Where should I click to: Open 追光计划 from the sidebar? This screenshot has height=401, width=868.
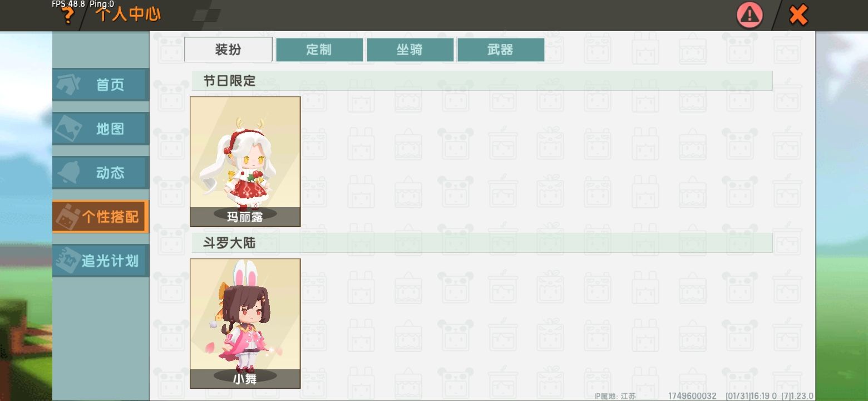[101, 261]
